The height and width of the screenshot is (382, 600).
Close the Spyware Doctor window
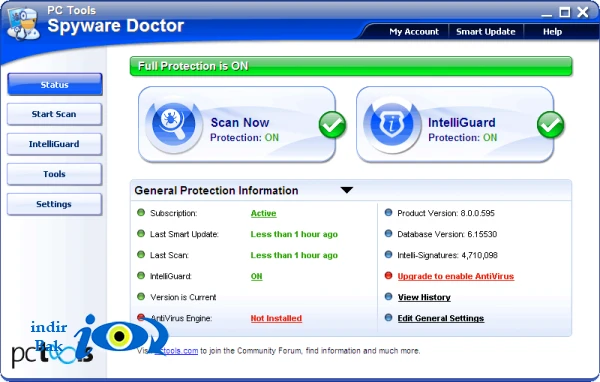point(583,12)
